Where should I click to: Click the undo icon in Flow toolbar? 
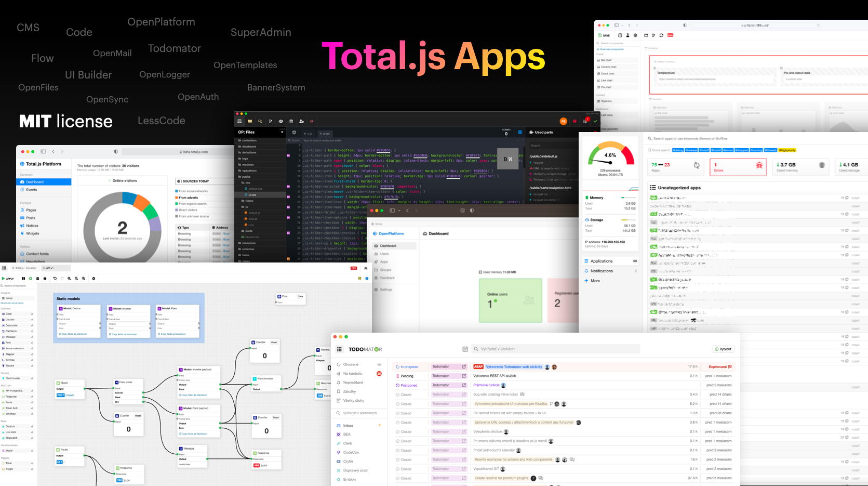55,279
